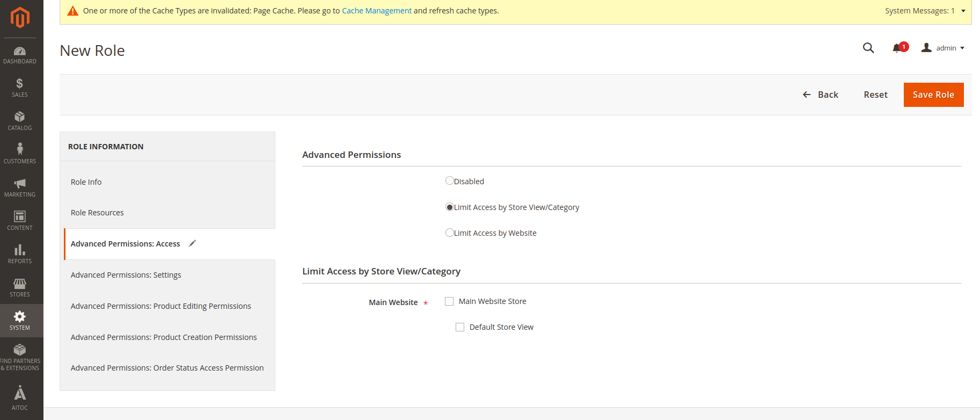Select Limit Access by Website radio
The image size is (980, 420).
tap(450, 233)
